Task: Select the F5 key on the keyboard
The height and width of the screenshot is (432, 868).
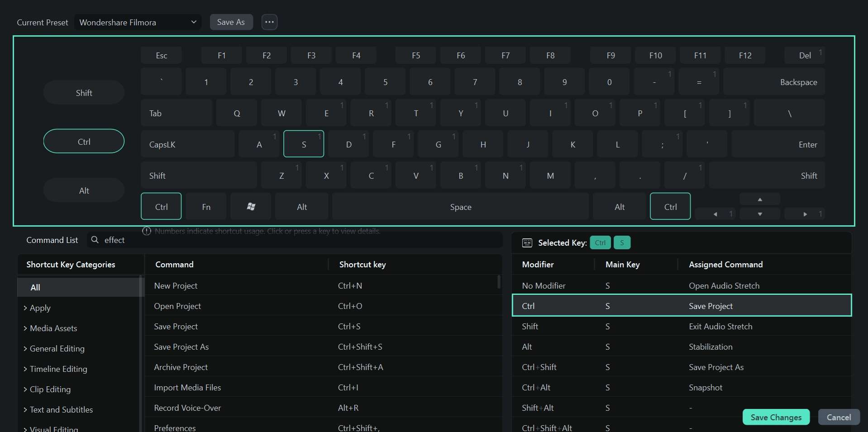Action: (416, 55)
